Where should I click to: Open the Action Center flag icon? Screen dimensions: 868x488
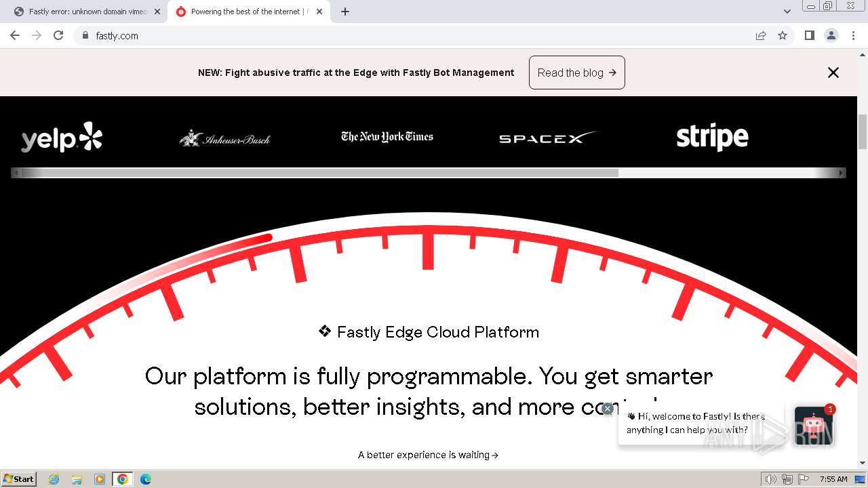coord(804,479)
